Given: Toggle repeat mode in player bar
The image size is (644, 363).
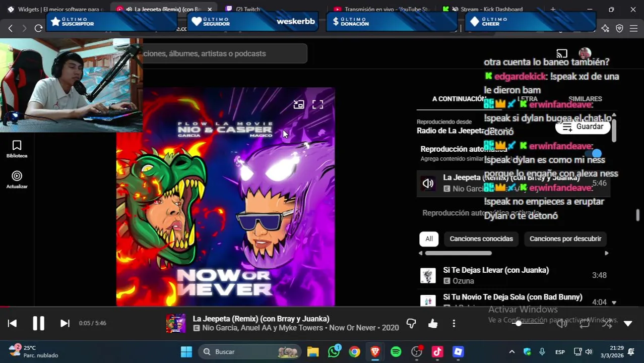Looking at the screenshot, I should coord(585,324).
